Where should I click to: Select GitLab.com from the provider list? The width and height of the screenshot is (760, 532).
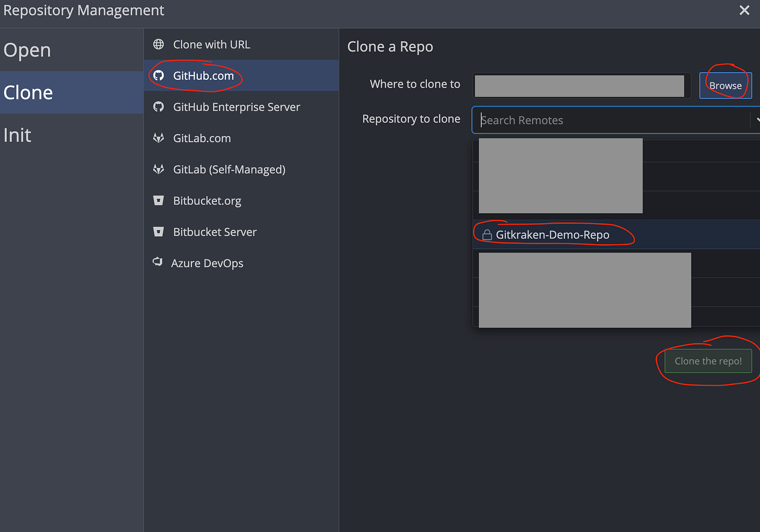coord(241,138)
